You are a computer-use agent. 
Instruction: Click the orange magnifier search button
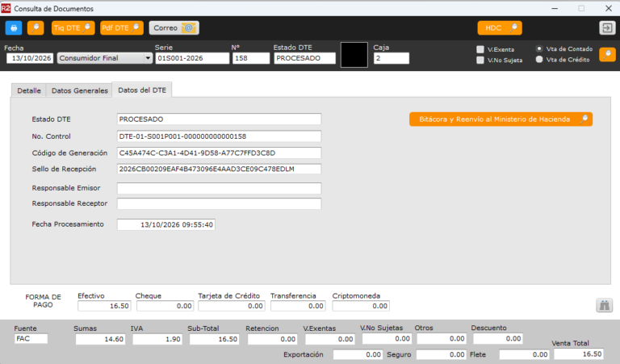coord(36,28)
